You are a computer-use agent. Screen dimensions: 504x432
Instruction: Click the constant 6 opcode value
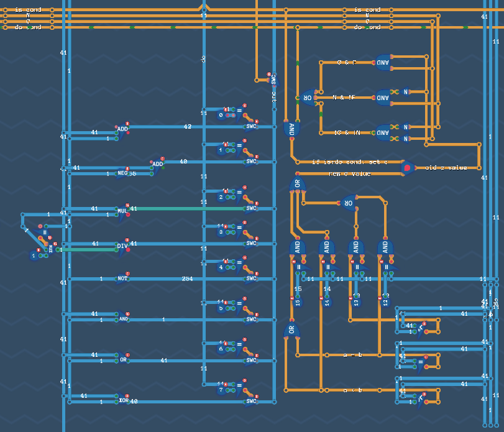[x=221, y=349]
